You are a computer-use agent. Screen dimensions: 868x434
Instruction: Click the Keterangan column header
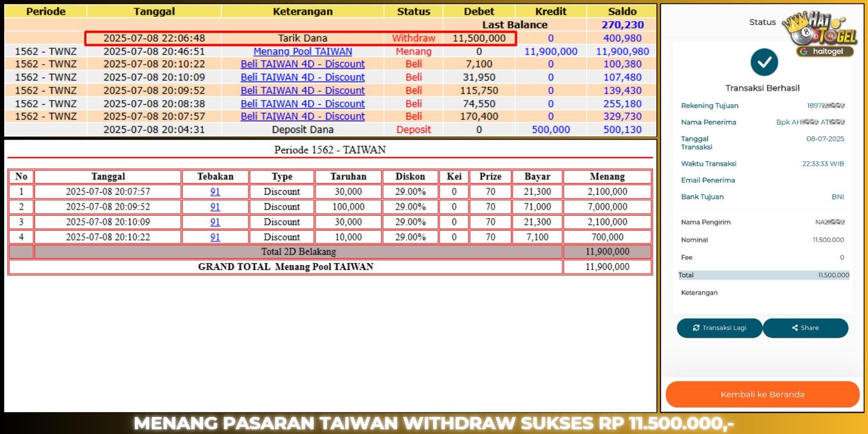click(303, 11)
